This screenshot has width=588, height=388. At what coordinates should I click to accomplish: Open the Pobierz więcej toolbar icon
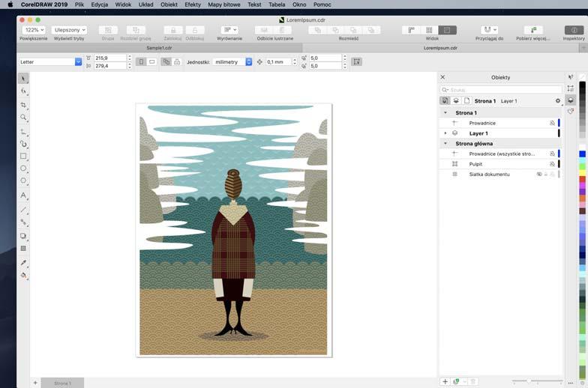533,30
